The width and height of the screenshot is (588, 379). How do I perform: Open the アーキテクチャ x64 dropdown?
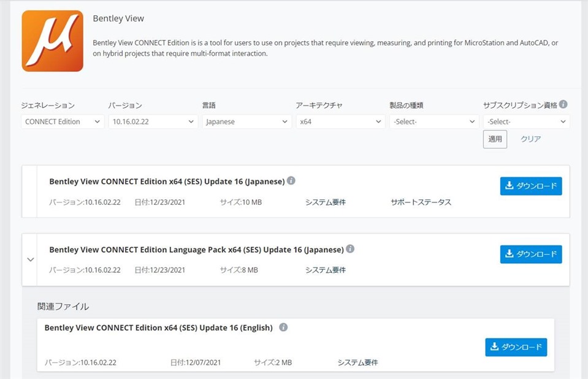[x=340, y=122]
